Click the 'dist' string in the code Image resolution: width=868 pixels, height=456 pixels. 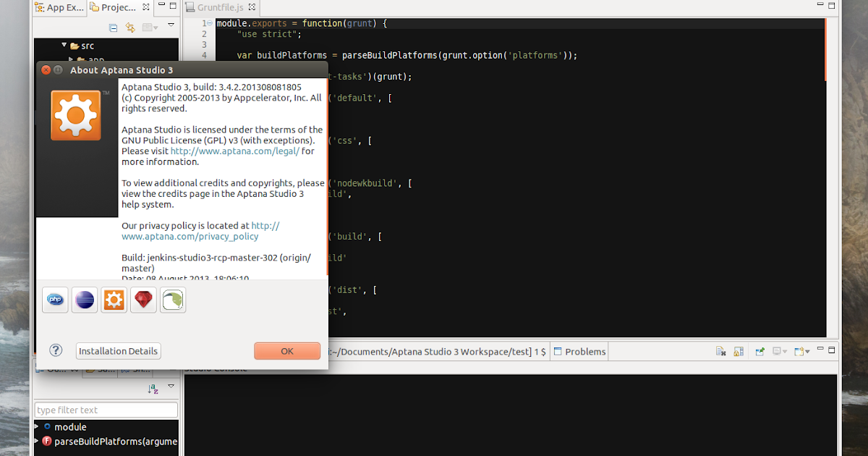tap(347, 290)
